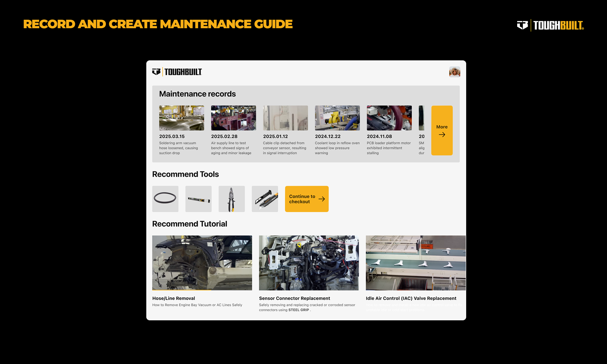Click the ToughBuilt logo at top right
607x364 pixels.
[550, 25]
